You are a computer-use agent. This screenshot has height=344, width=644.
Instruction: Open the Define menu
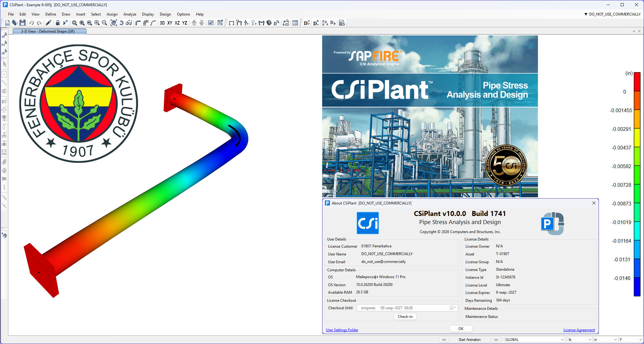(x=51, y=14)
